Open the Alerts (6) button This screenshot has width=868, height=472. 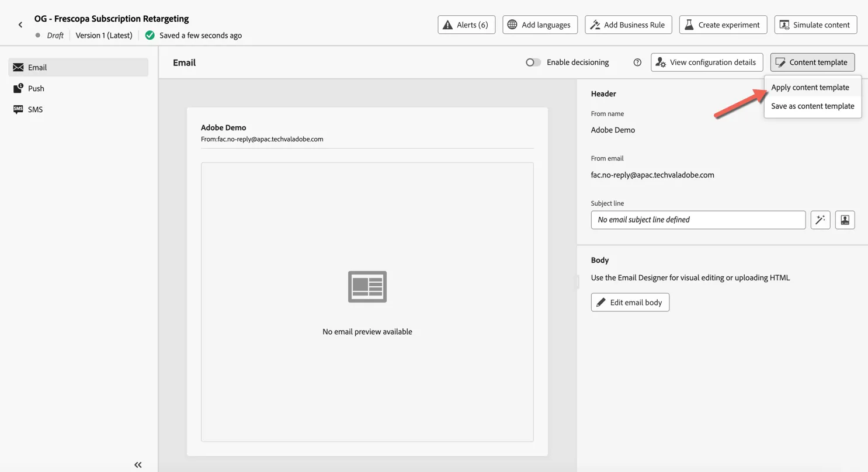coord(466,25)
